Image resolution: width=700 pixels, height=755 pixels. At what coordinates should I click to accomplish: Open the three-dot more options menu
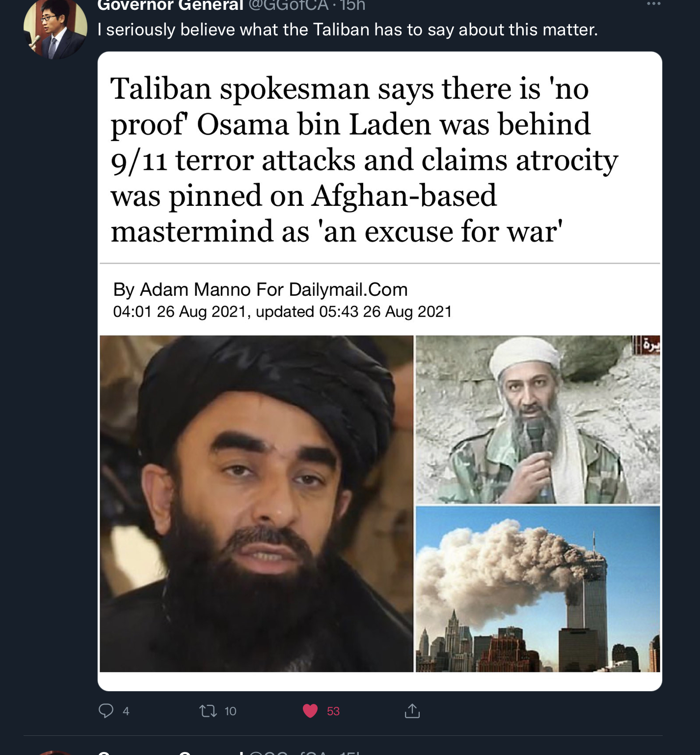coord(653,4)
